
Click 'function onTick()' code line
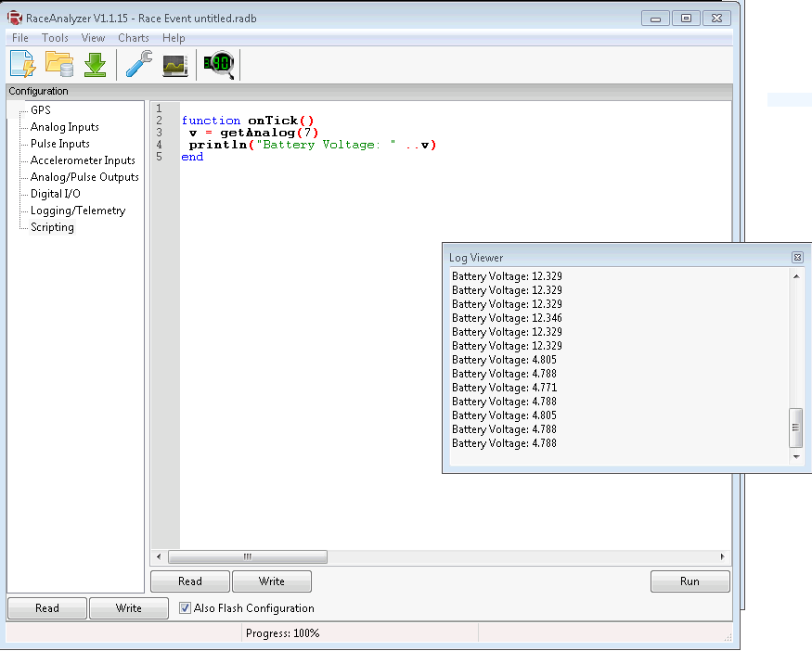(x=248, y=121)
